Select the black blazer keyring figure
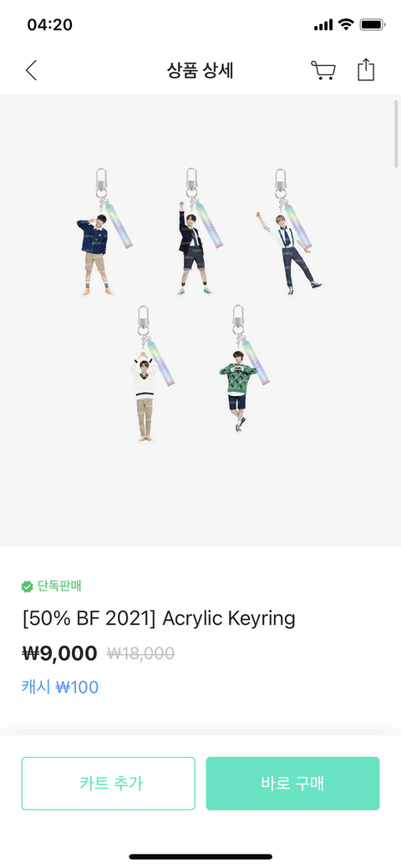401x868 pixels. (194, 232)
